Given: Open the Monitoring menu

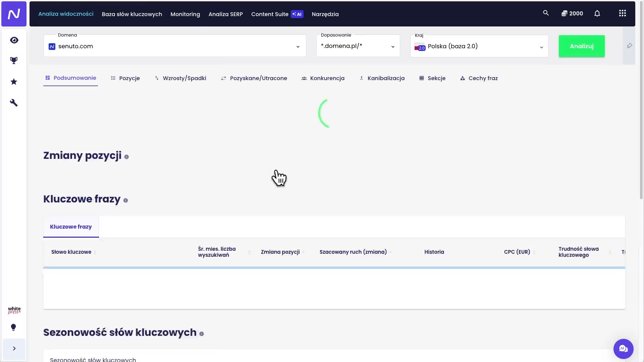Looking at the screenshot, I should (185, 14).
